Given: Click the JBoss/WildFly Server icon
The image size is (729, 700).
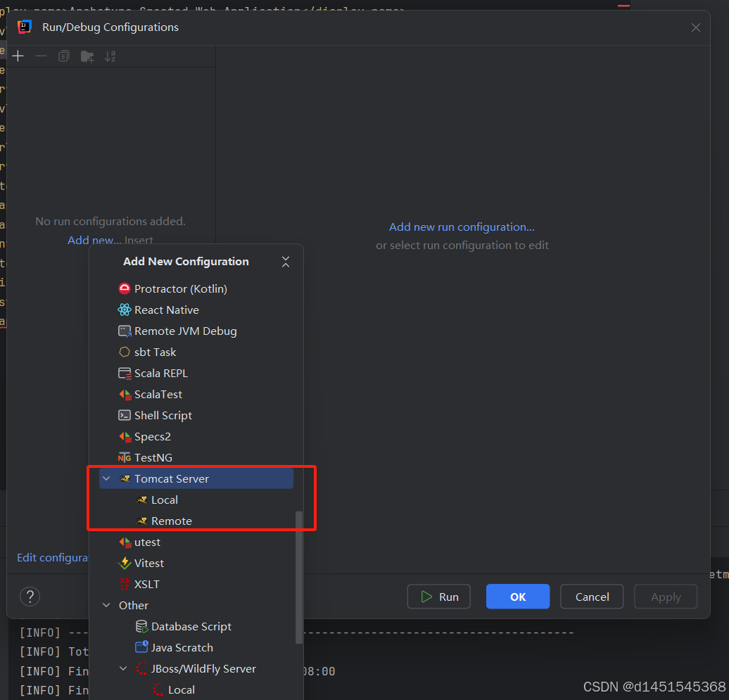Looking at the screenshot, I should click(x=141, y=669).
